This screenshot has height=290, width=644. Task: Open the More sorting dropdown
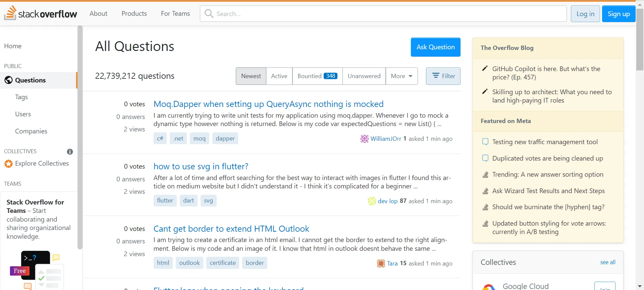[401, 76]
